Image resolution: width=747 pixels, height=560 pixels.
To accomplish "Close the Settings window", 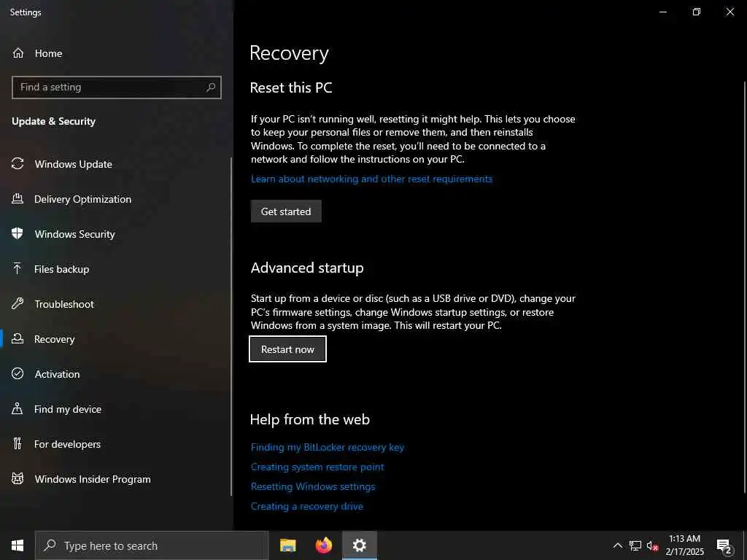I will pos(729,12).
